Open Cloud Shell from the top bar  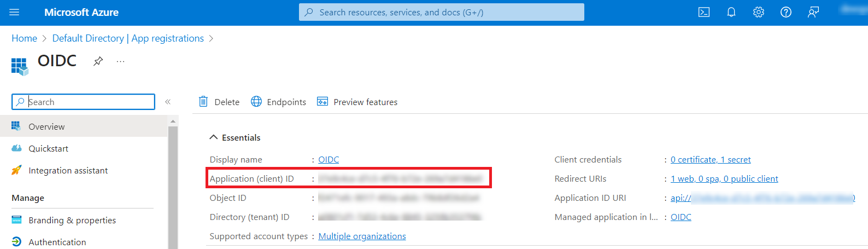(x=704, y=12)
